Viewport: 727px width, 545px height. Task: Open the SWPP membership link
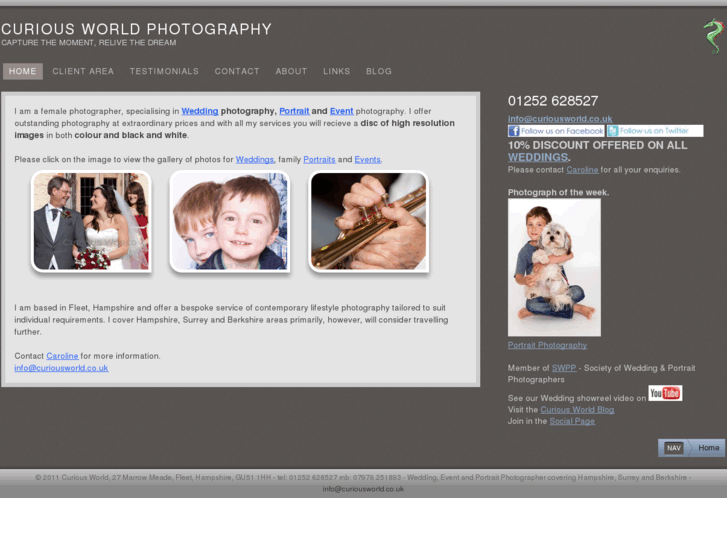click(564, 368)
